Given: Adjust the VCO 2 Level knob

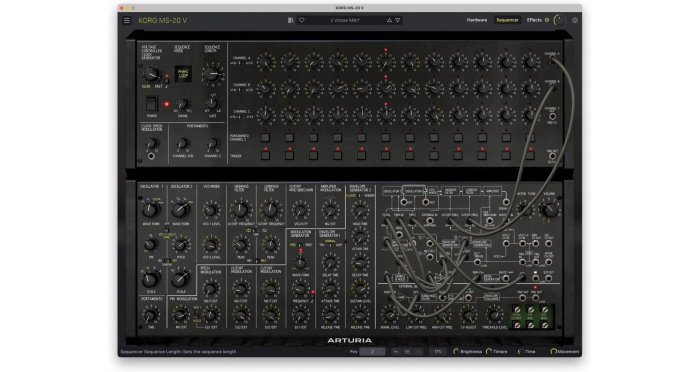Looking at the screenshot, I should pyautogui.click(x=211, y=245).
